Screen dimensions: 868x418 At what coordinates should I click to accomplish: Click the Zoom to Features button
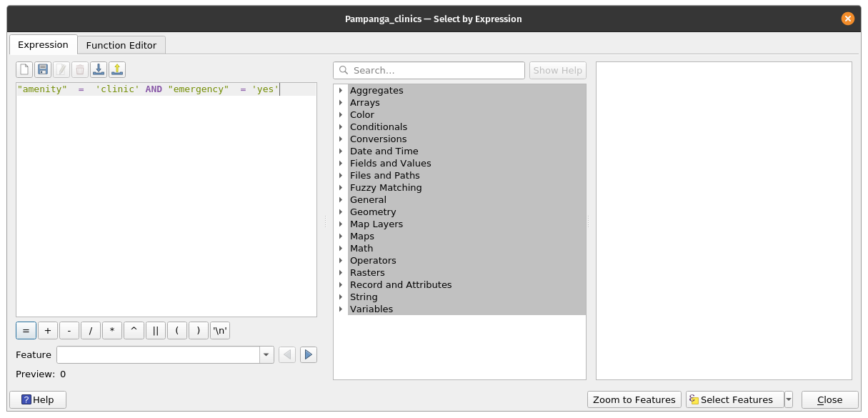(634, 399)
